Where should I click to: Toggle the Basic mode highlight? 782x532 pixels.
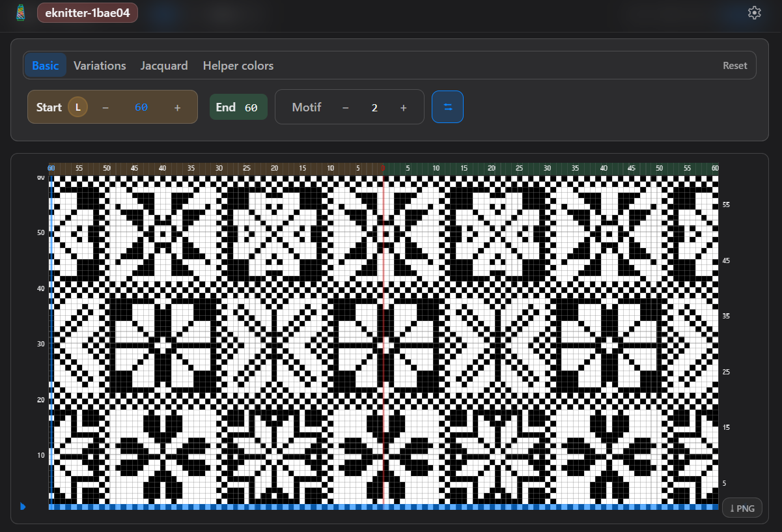(45, 65)
